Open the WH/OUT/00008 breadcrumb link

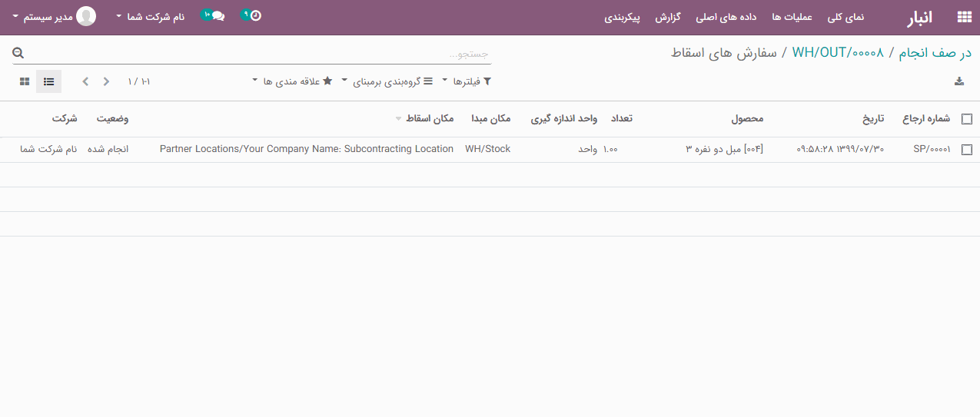coord(838,53)
